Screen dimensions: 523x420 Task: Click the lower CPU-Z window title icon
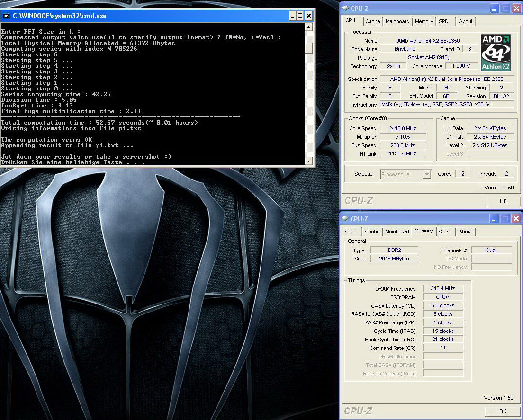pyautogui.click(x=345, y=219)
